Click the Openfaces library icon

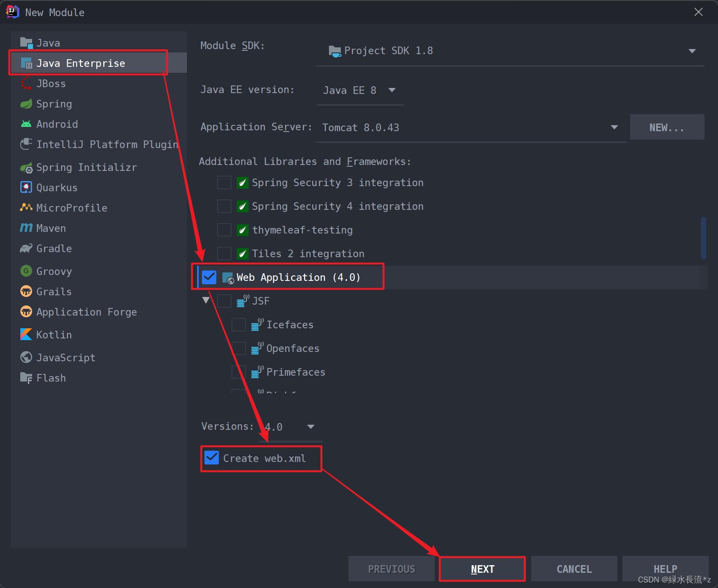pyautogui.click(x=257, y=348)
